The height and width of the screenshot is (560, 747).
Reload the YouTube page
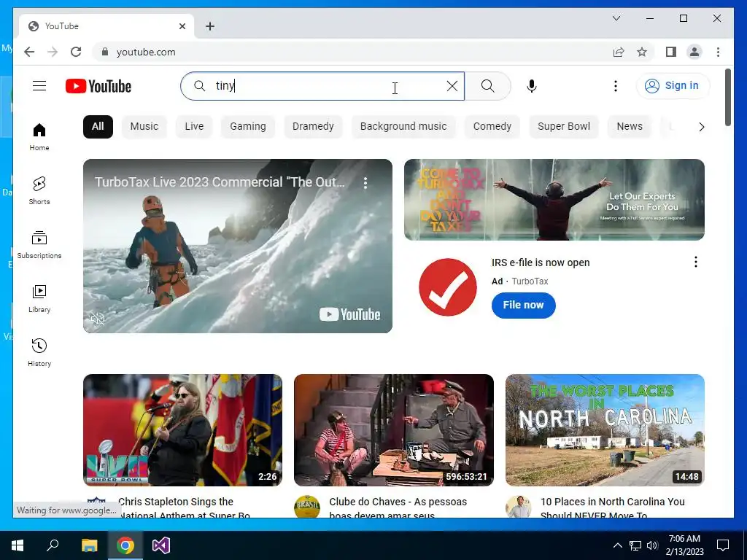tap(76, 52)
